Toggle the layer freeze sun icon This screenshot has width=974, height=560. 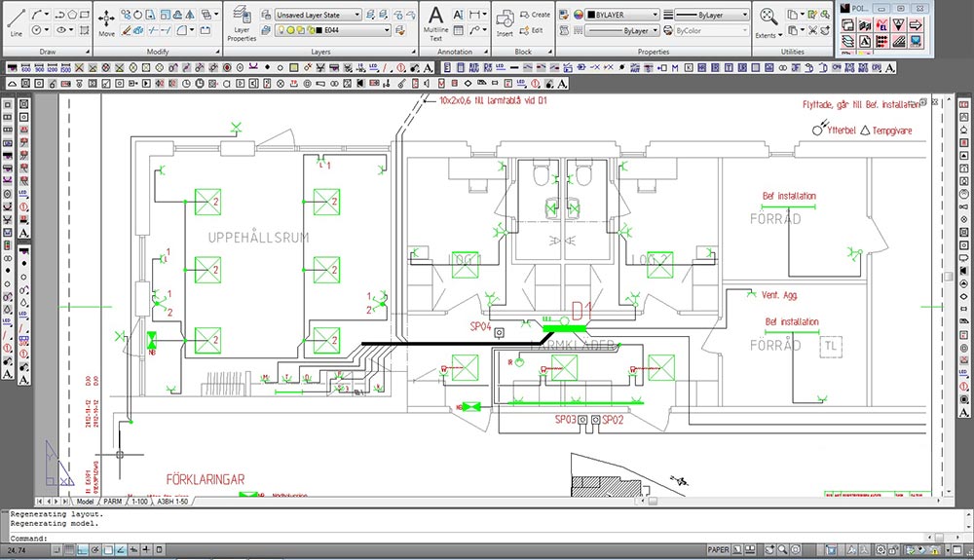(290, 30)
